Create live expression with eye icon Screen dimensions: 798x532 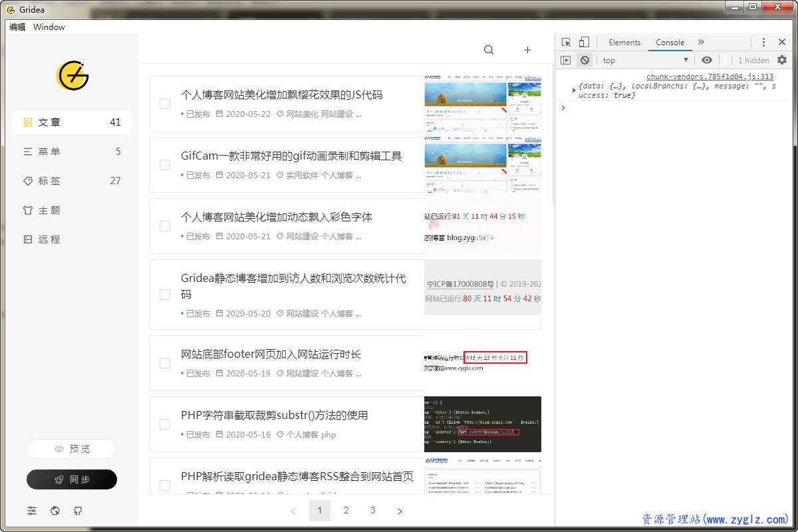(x=707, y=60)
